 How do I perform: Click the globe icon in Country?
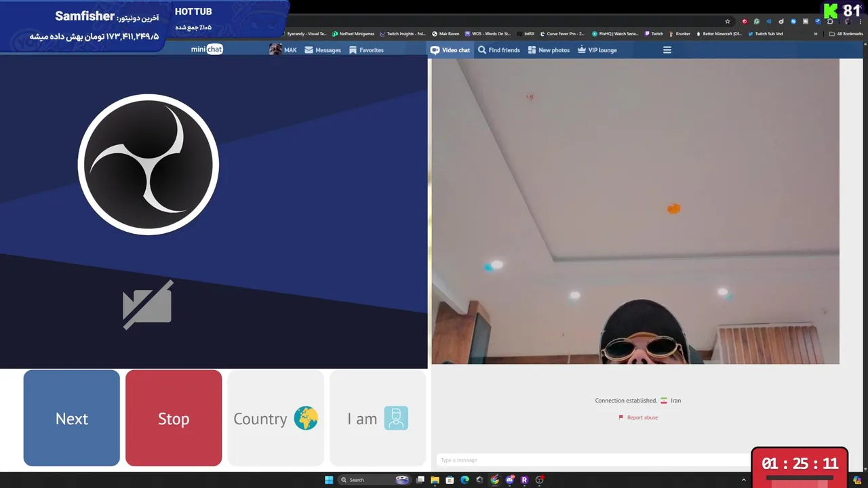click(x=306, y=418)
